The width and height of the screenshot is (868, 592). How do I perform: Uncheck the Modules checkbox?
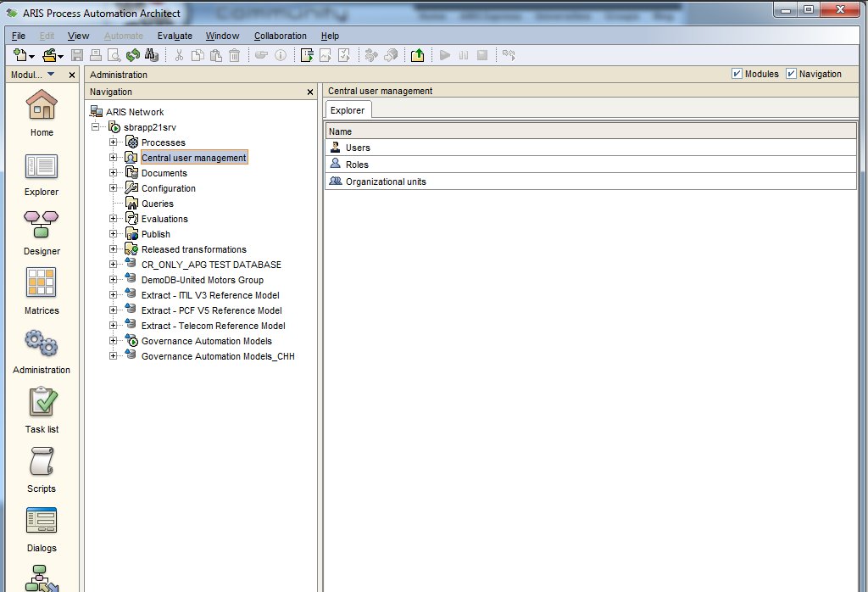point(737,74)
